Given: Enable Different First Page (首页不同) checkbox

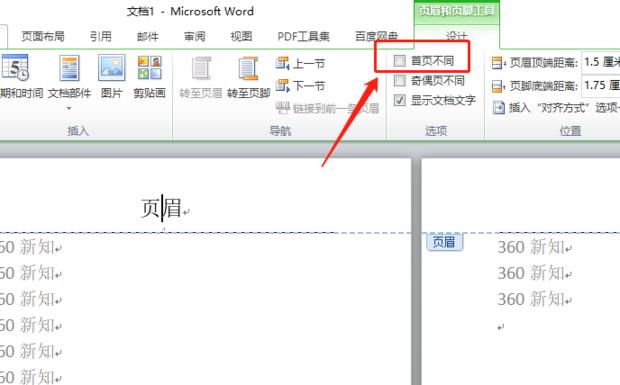Looking at the screenshot, I should 400,61.
